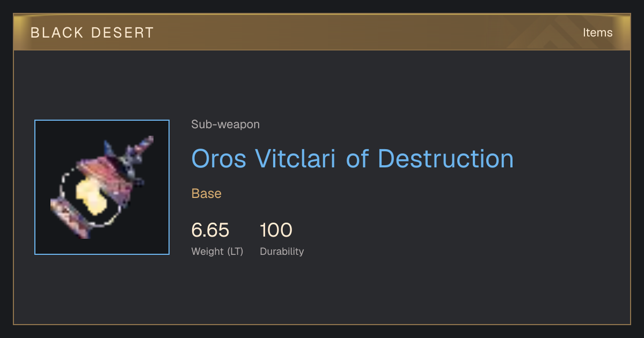644x338 pixels.
Task: Select the Sub-weapon category label
Action: [x=225, y=124]
